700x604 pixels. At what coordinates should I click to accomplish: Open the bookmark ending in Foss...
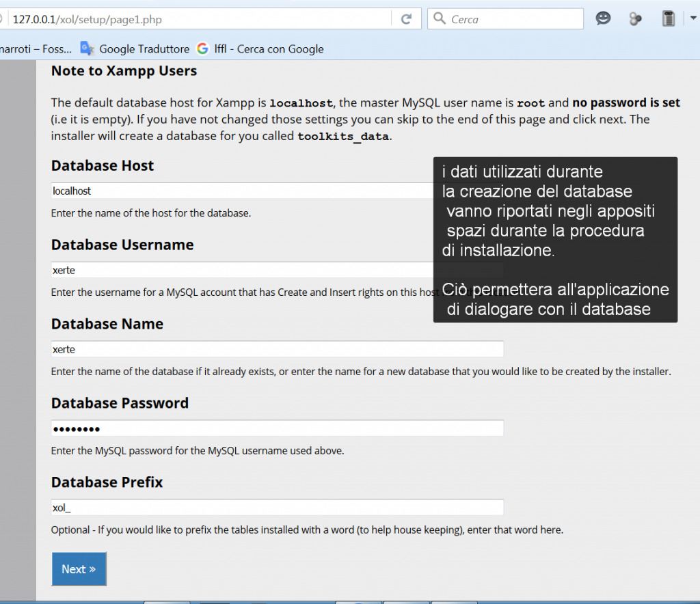[36, 49]
